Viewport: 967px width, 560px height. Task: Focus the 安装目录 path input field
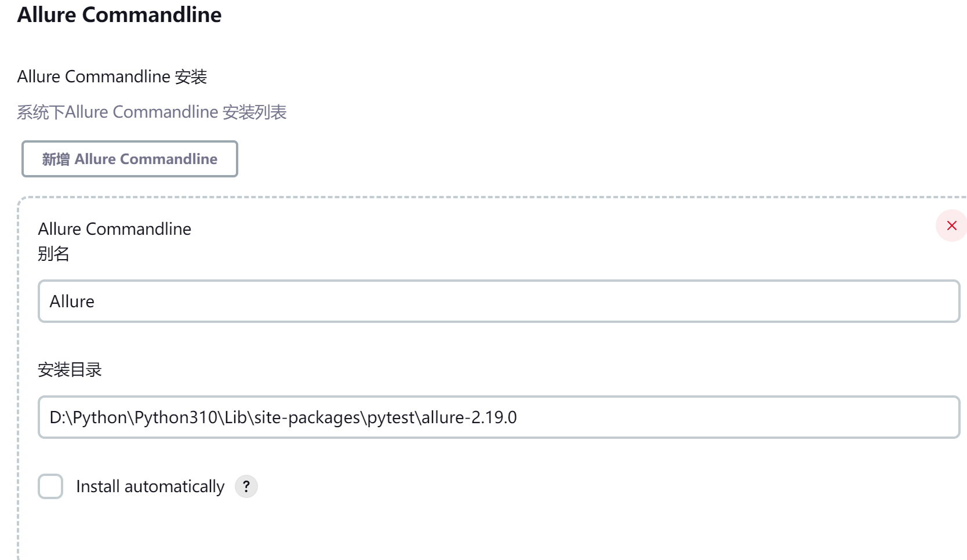696,417
